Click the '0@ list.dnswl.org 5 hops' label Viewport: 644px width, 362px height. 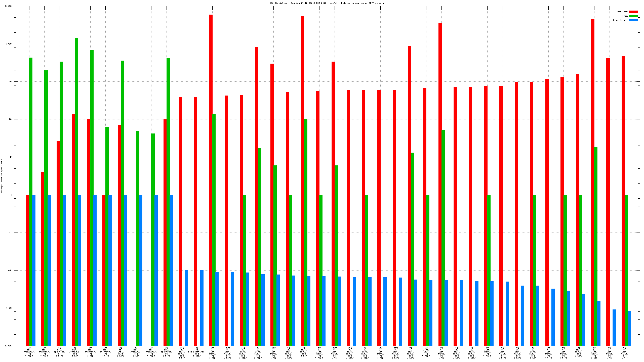[x=426, y=352]
